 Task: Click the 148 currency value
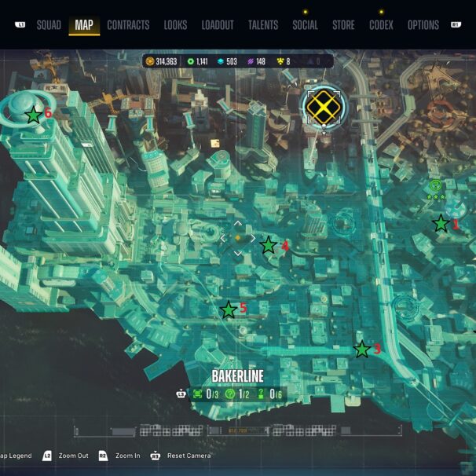261,61
